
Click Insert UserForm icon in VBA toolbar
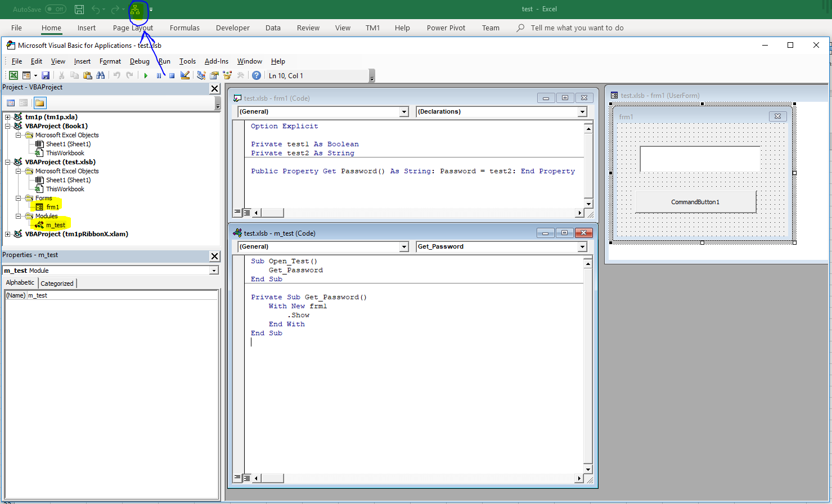tap(26, 75)
